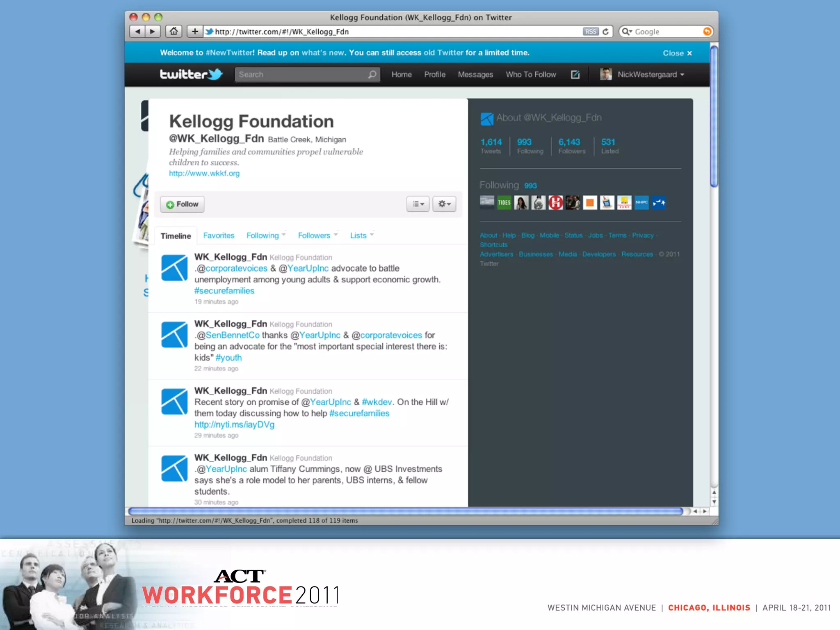
Task: Follow the Kellogg Foundation account
Action: [183, 204]
